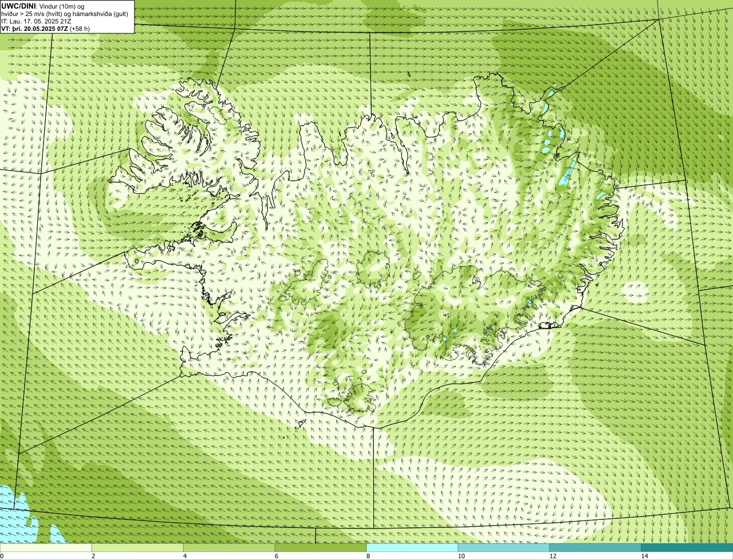733x560 pixels.
Task: Click the aqua 10–12 legend swatch
Action: 504,547
